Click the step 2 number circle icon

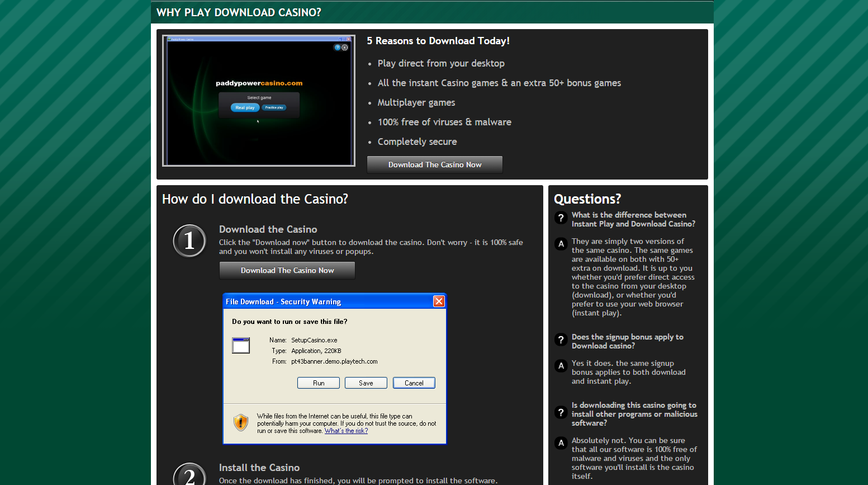[189, 474]
